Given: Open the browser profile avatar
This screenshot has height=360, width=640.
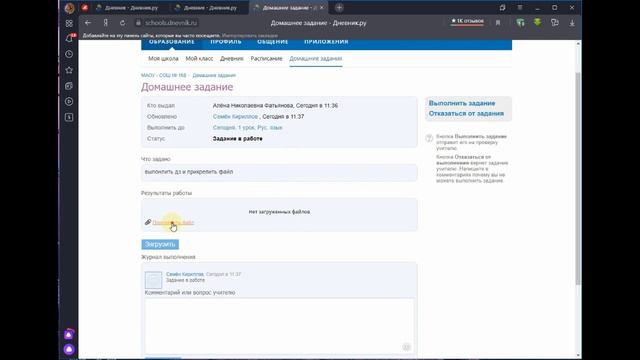Looking at the screenshot, I should pyautogui.click(x=69, y=8).
